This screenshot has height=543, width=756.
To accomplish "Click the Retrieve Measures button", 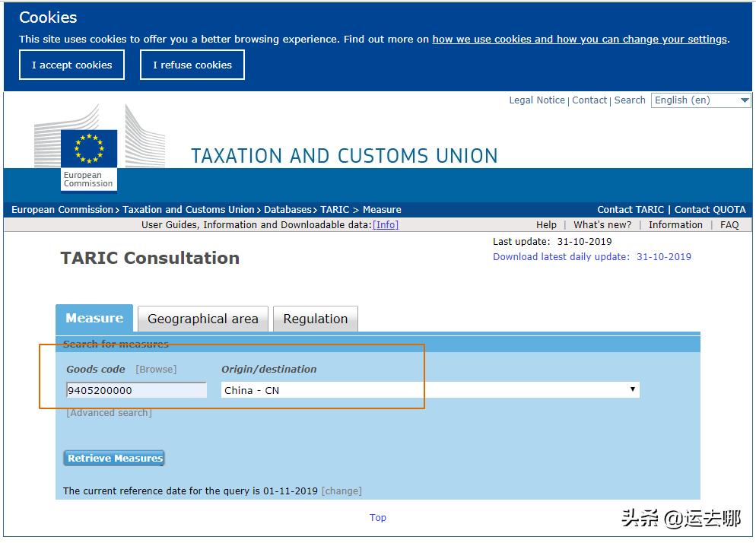I will (x=114, y=458).
